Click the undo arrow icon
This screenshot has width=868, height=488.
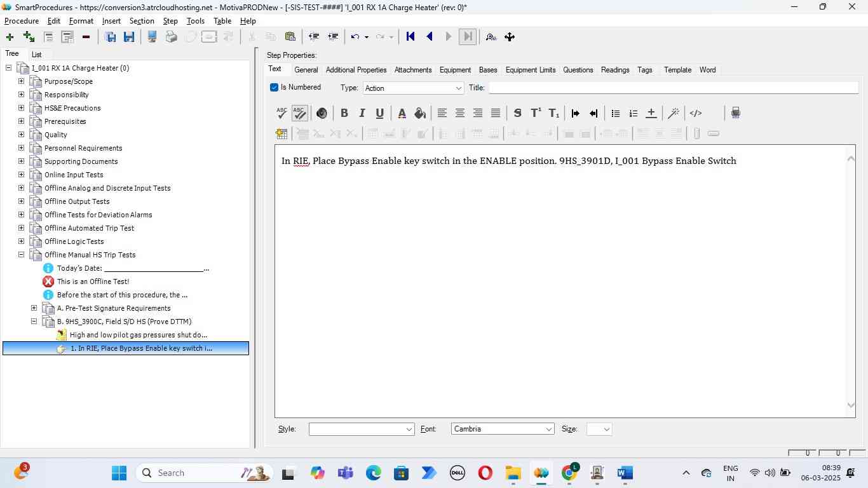pyautogui.click(x=355, y=37)
